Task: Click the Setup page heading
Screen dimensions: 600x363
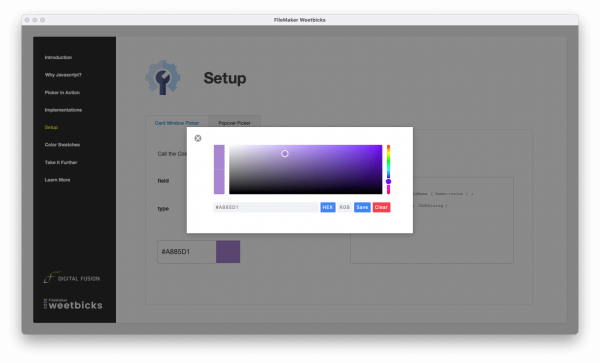Action: pyautogui.click(x=225, y=78)
